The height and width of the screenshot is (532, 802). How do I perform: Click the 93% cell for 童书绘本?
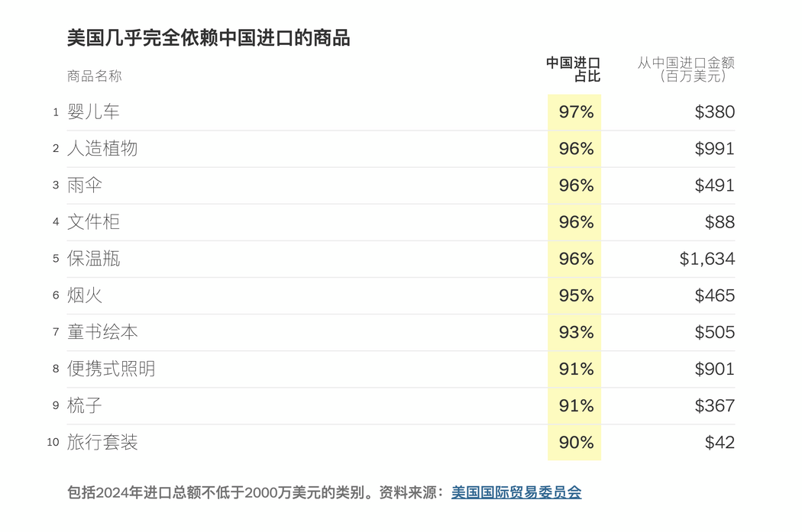574,333
